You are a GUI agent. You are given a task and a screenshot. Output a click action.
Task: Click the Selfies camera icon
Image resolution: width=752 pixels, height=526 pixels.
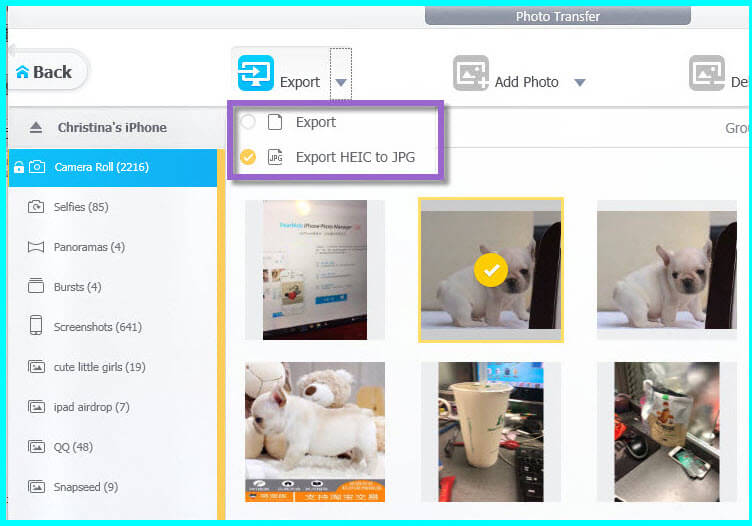36,207
